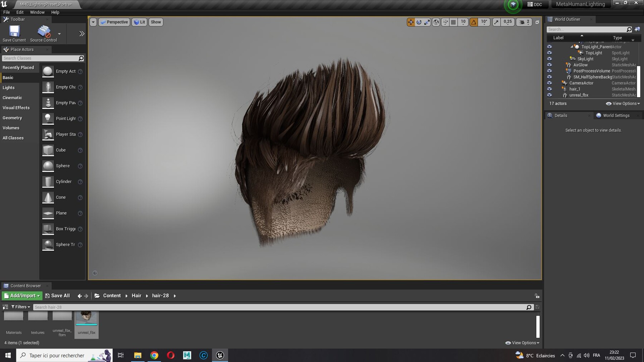Expand the toolbar overflow chevron
The width and height of the screenshot is (644, 362).
(82, 34)
